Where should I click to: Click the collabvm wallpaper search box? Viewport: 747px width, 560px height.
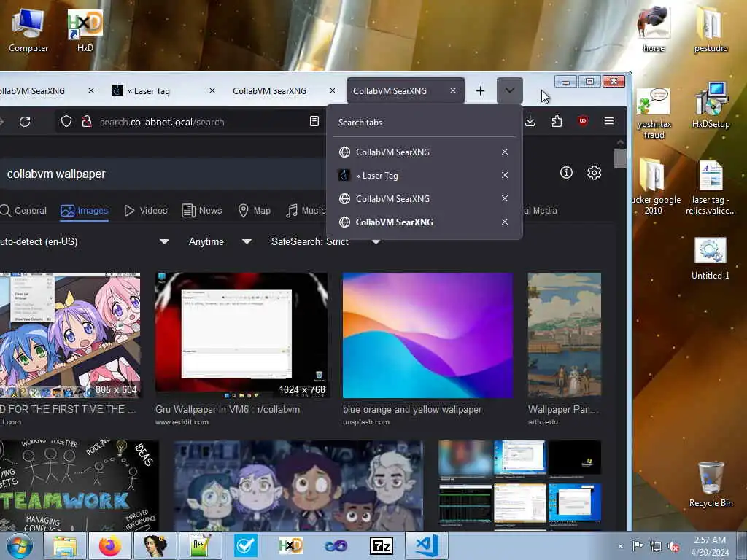click(162, 174)
